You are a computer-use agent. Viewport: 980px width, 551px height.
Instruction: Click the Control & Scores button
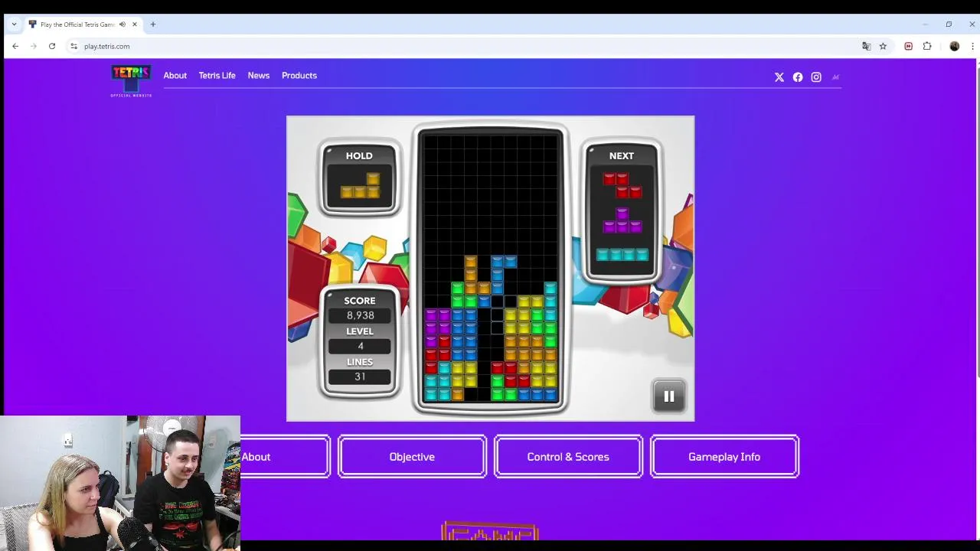(568, 457)
